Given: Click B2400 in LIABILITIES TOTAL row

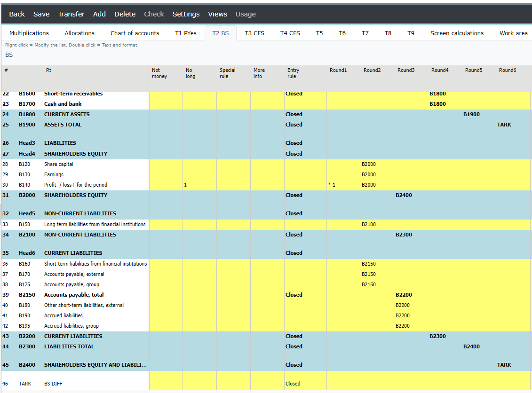Looking at the screenshot, I should [472, 346].
